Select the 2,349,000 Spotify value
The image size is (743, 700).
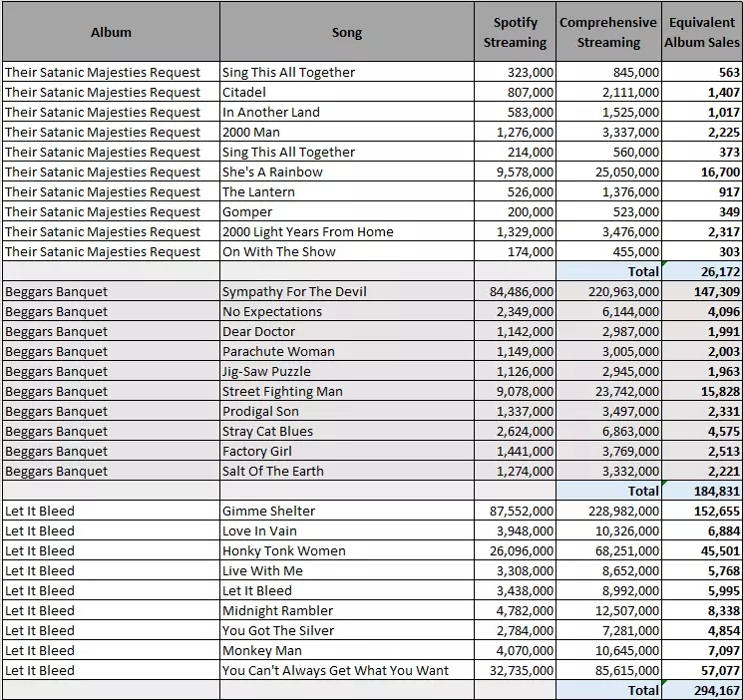(515, 311)
